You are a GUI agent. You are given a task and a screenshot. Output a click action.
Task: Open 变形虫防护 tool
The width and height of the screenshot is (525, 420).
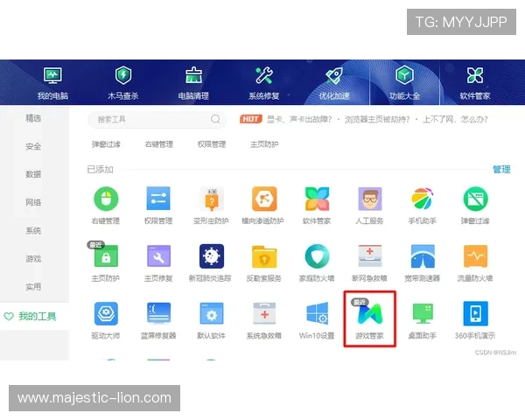211,206
